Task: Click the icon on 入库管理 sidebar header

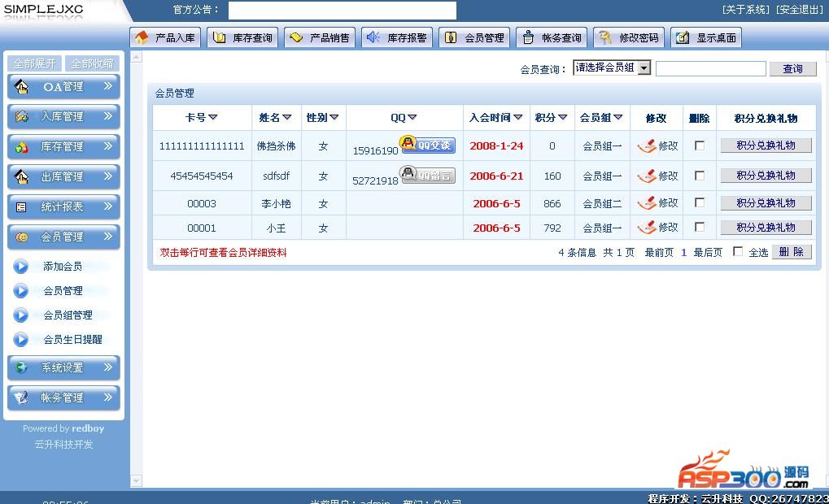Action: (x=21, y=116)
